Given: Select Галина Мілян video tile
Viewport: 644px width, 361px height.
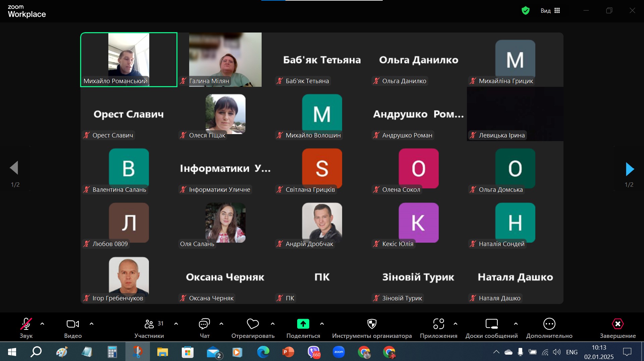Looking at the screenshot, I should pyautogui.click(x=225, y=60).
